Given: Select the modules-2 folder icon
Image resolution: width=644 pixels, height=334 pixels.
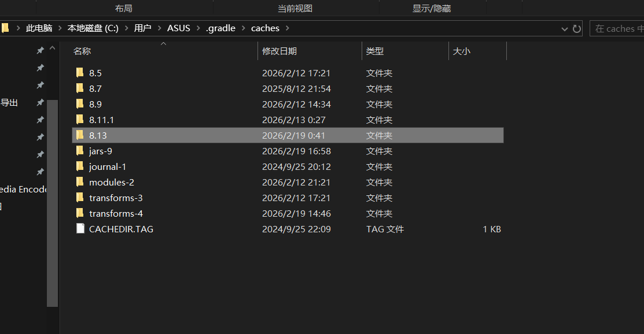Looking at the screenshot, I should point(80,182).
